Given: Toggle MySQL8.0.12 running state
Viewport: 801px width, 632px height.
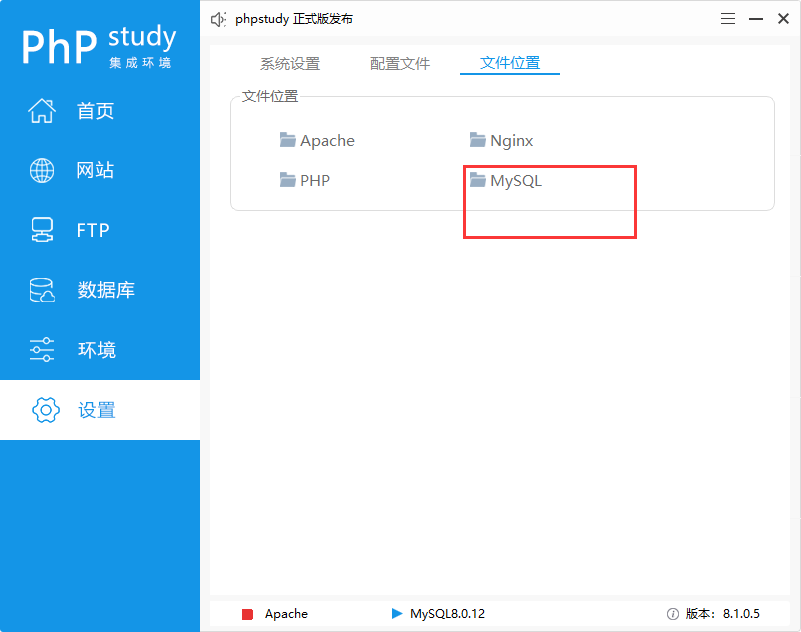Looking at the screenshot, I should [x=396, y=614].
